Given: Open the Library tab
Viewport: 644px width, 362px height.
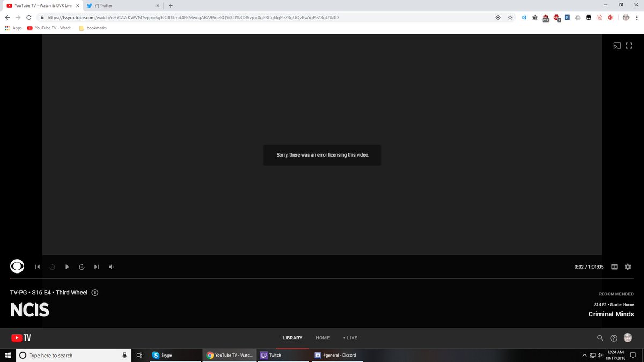Looking at the screenshot, I should pos(292,338).
